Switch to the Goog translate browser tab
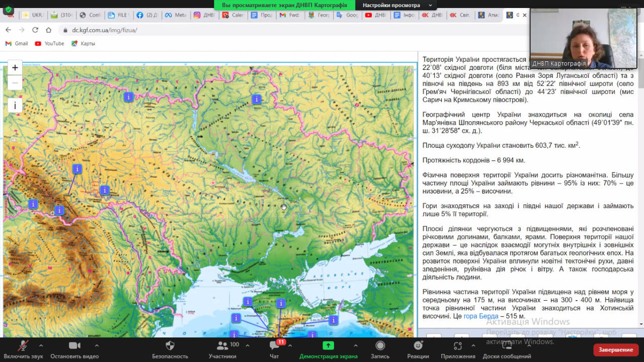This screenshot has width=644, height=362. pos(348,15)
